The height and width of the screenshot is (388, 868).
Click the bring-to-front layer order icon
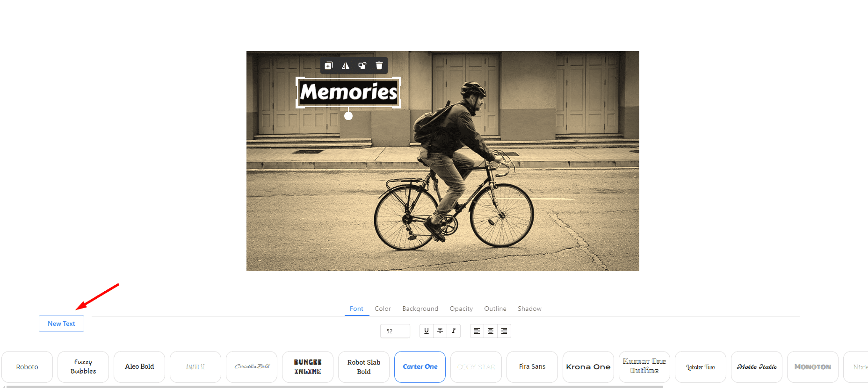pyautogui.click(x=362, y=66)
